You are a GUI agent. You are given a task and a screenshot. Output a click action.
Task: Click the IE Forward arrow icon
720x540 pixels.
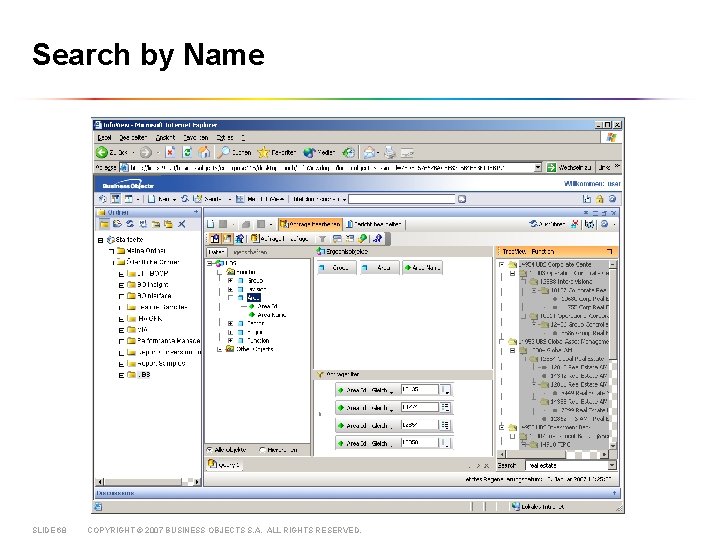145,152
